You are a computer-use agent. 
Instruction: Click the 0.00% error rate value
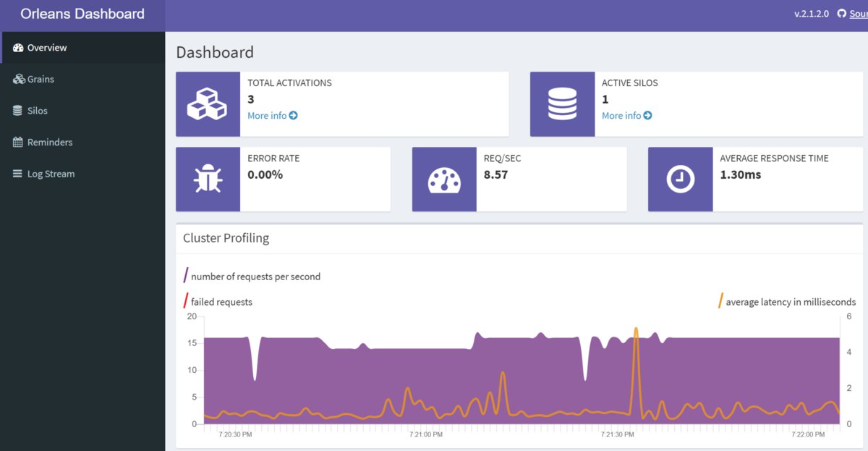click(x=265, y=174)
